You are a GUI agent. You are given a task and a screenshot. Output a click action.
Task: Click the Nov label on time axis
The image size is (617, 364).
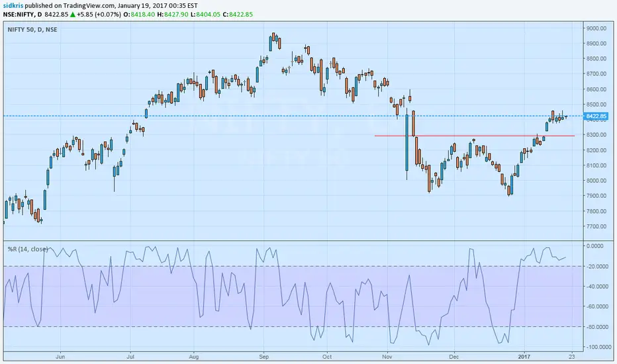(387, 357)
